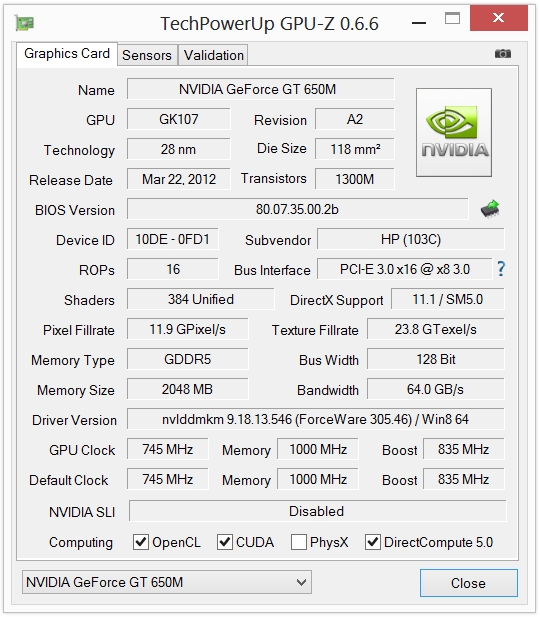Click the Die Size field 118 mm²
This screenshot has width=540, height=617.
355,149
